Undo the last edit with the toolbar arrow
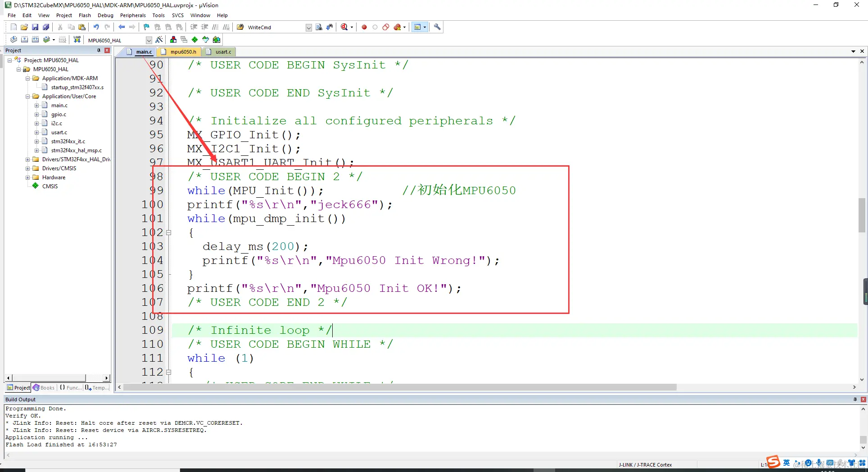The image size is (868, 472). 96,27
